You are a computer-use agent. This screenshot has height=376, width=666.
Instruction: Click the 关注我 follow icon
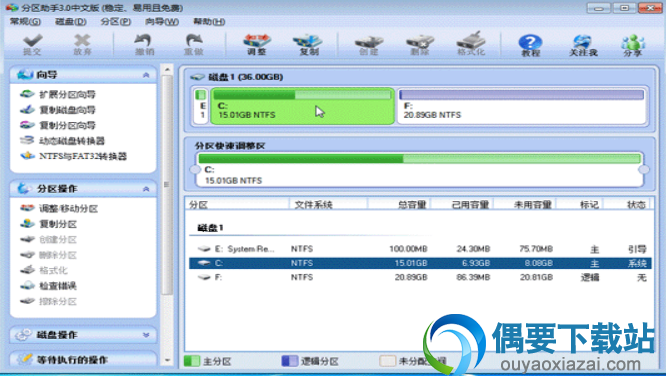(583, 45)
